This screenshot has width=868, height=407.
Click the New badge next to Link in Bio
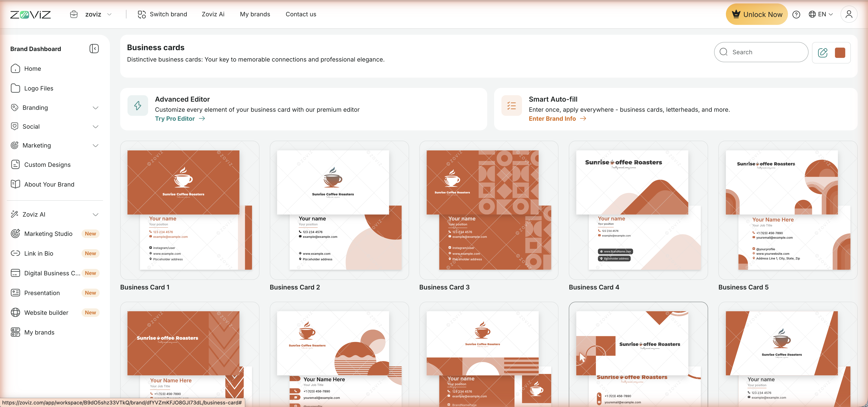click(x=90, y=253)
